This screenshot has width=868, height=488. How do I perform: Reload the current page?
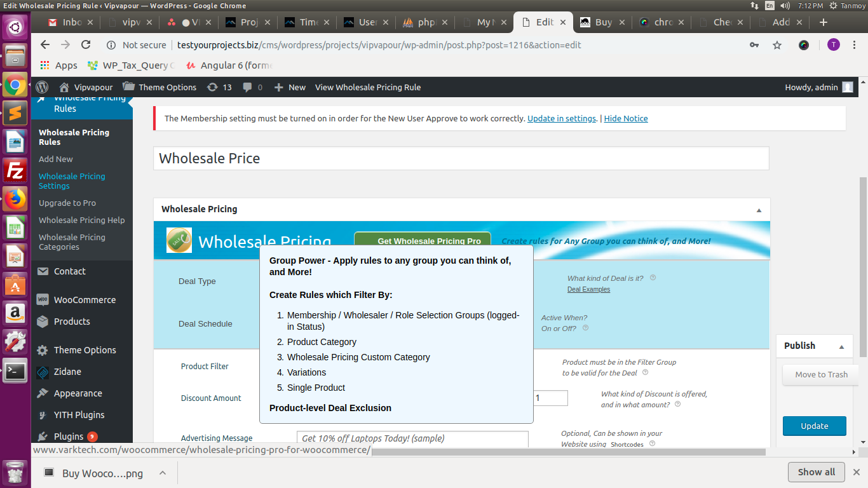86,44
